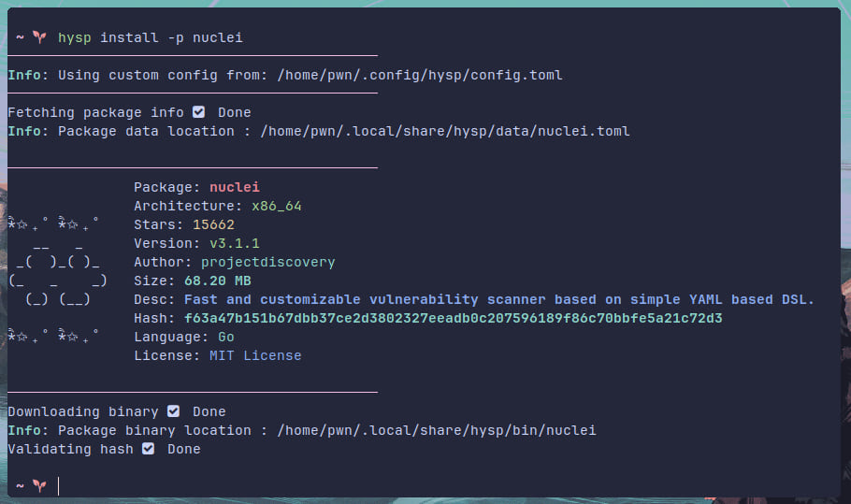Click the 'Info:' label before Package binary location
This screenshot has width=851, height=504.
[28, 430]
